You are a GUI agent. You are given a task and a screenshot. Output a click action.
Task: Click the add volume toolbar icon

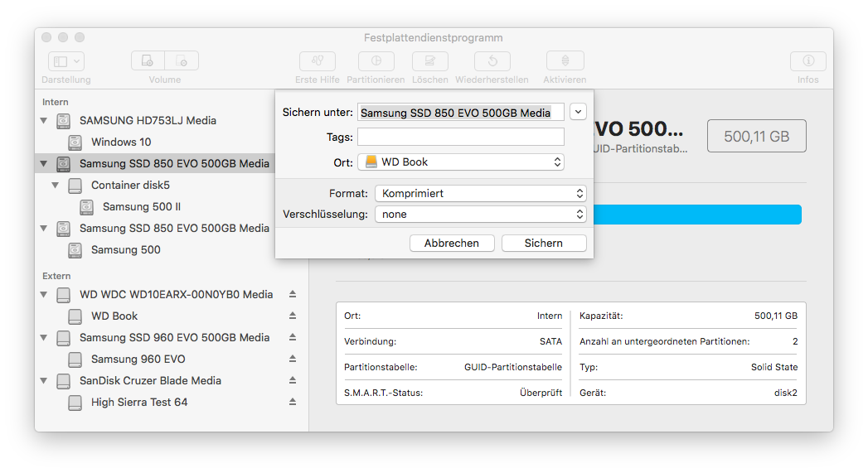[x=148, y=60]
